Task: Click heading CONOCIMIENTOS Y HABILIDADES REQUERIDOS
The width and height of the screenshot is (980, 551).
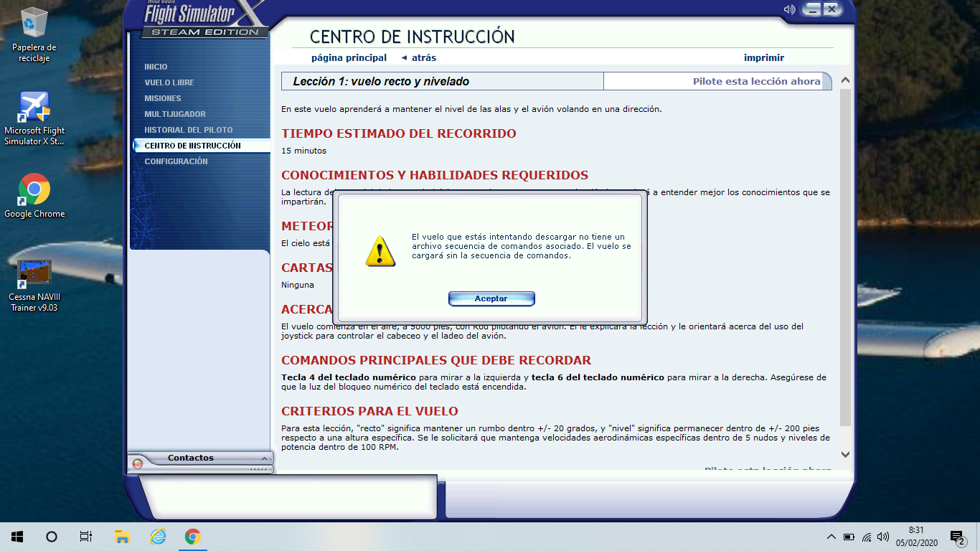Action: (435, 175)
